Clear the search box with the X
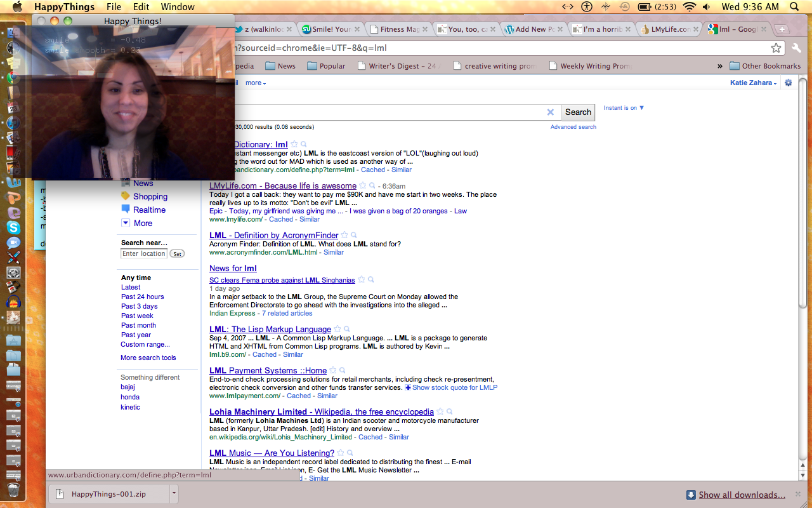This screenshot has height=508, width=812. tap(550, 112)
